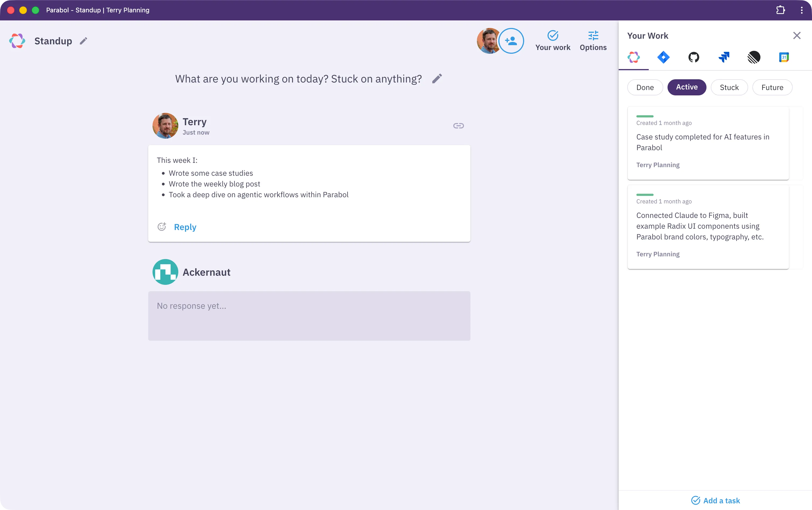Click Add a task
Image resolution: width=812 pixels, height=510 pixels.
click(x=715, y=501)
